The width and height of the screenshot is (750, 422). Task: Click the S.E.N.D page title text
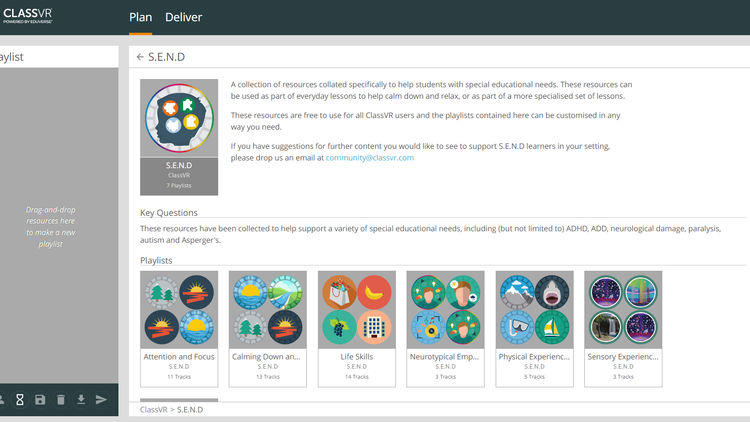coord(166,57)
